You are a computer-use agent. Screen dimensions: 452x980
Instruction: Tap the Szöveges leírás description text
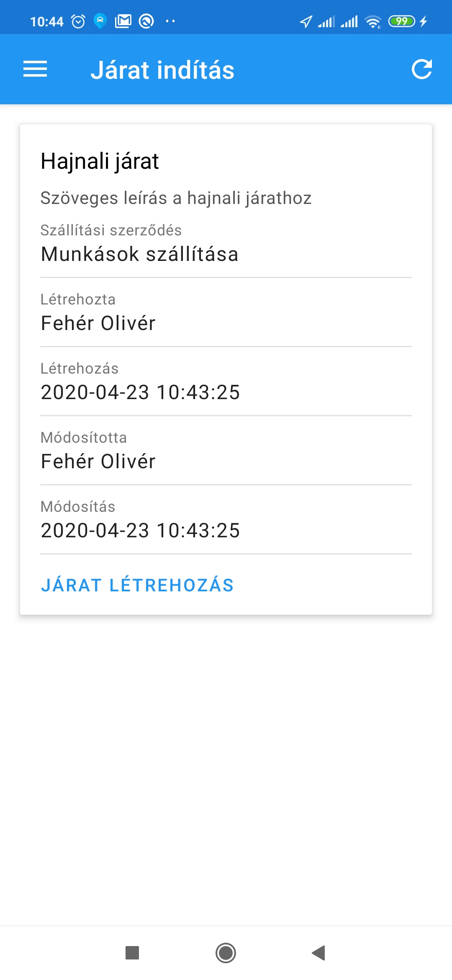point(176,198)
